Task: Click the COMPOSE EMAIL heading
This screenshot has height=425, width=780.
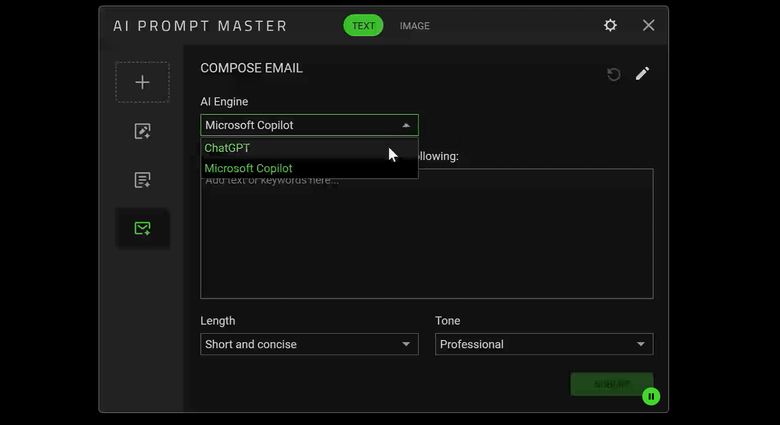Action: coord(251,68)
